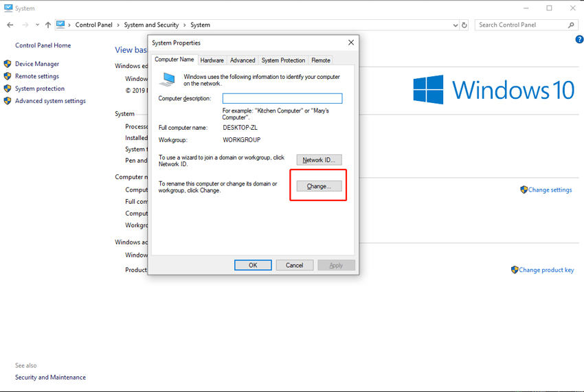Click the computer icon in address bar
Image resolution: width=584 pixels, height=392 pixels.
[x=60, y=25]
